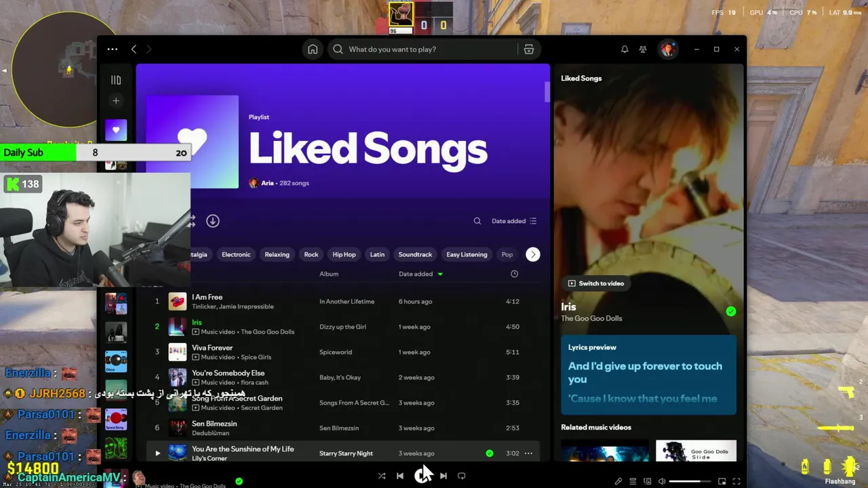The height and width of the screenshot is (488, 868).
Task: Filter by Electronic genre chip
Action: click(x=236, y=254)
